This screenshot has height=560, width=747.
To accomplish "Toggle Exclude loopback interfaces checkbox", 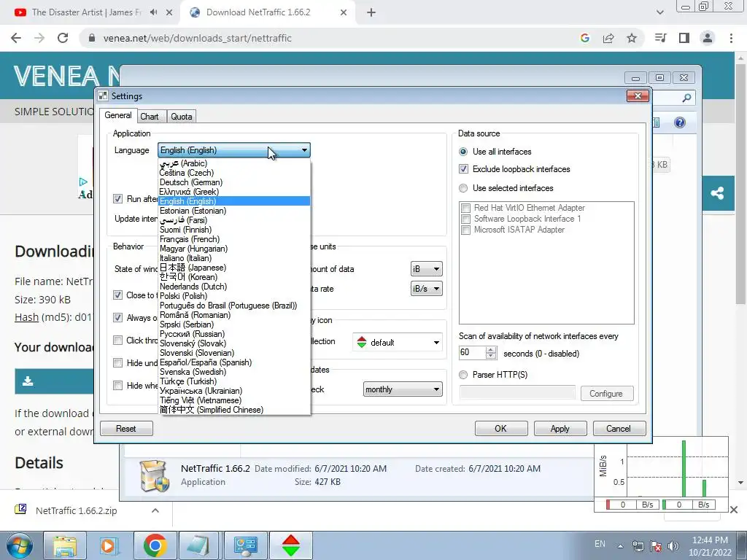I will [x=463, y=169].
